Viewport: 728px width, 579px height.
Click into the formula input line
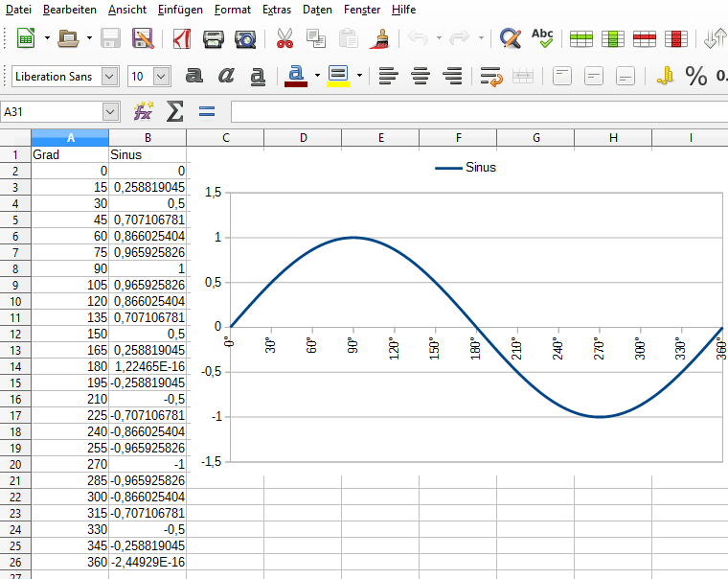479,112
